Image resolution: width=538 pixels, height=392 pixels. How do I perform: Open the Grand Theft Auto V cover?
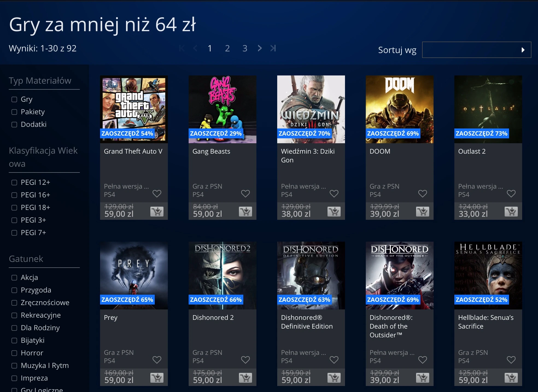(134, 109)
